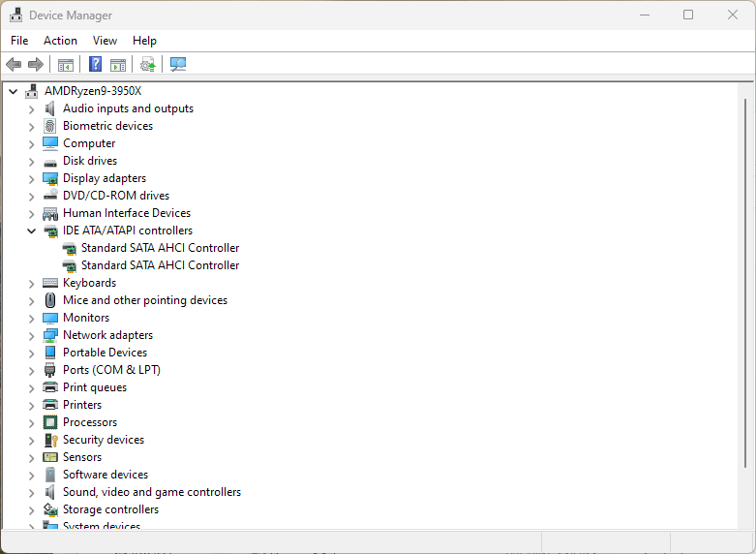The image size is (756, 554).
Task: Select the Keyboards label
Action: pyautogui.click(x=90, y=283)
